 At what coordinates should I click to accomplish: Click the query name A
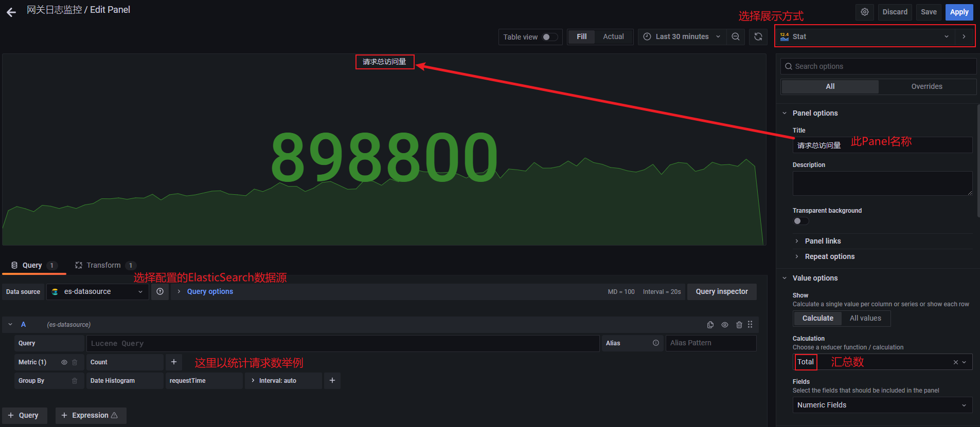[x=23, y=325]
